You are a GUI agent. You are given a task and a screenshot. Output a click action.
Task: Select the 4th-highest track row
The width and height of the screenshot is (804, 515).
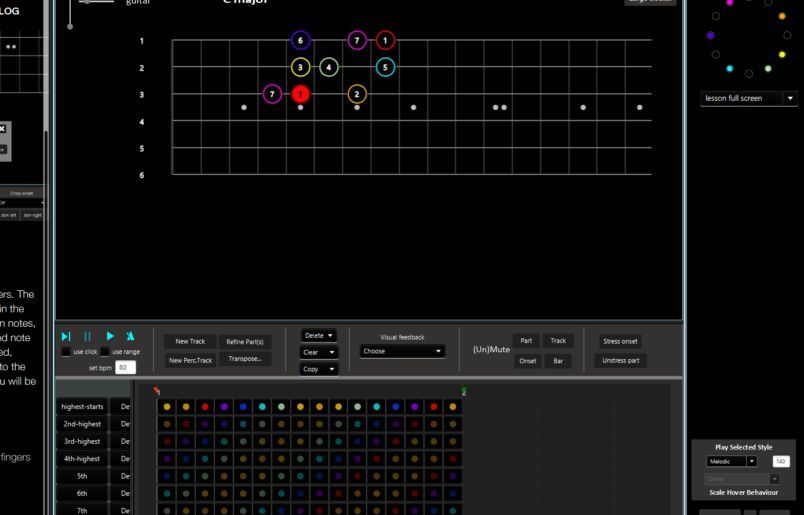(82, 459)
